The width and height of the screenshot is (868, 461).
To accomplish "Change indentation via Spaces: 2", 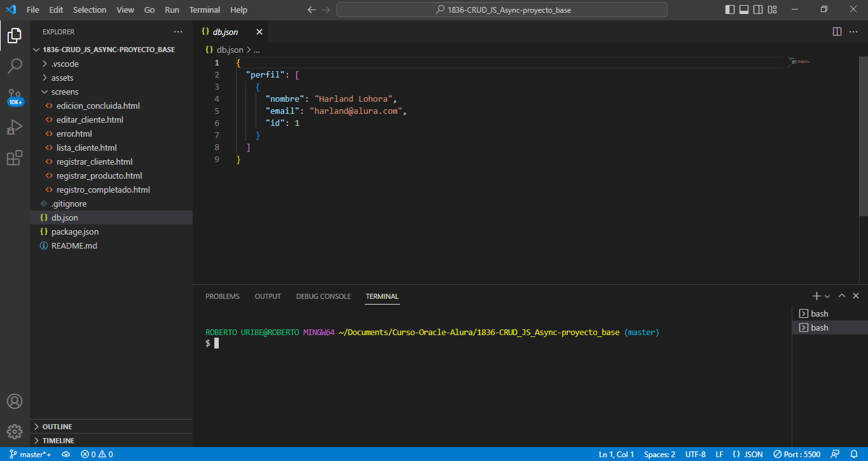I will click(x=659, y=455).
